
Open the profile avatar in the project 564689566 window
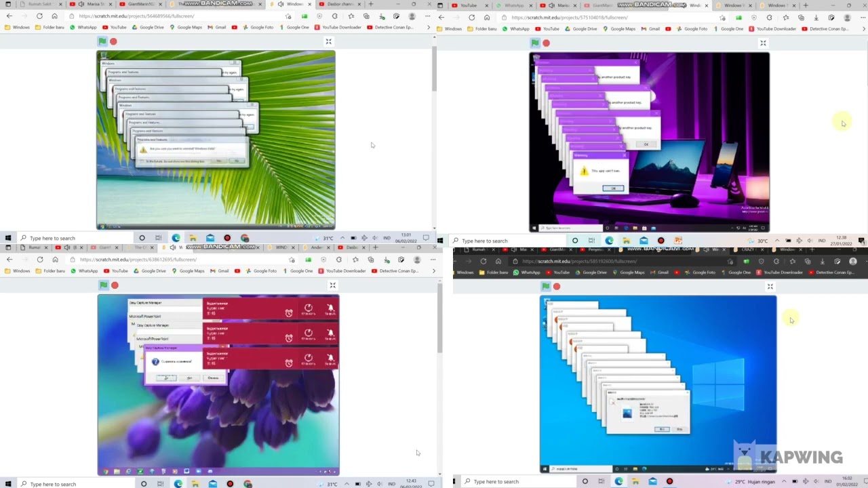(x=412, y=16)
